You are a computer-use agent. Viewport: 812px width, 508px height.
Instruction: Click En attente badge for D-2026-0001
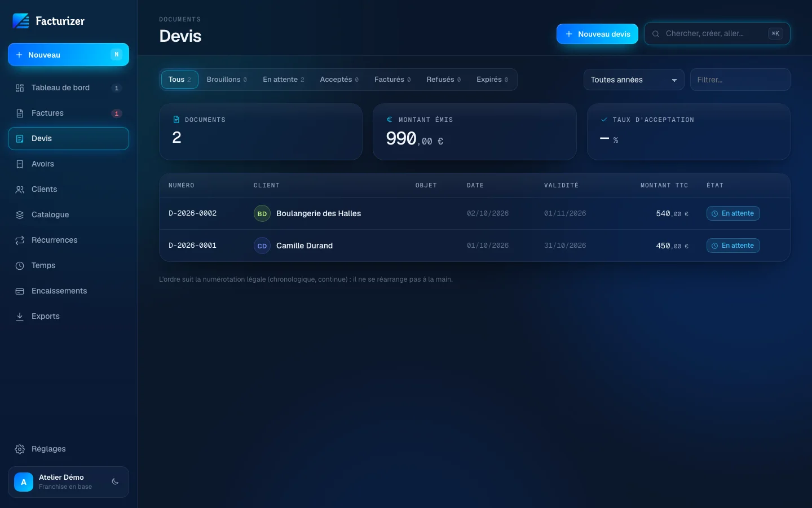(x=733, y=246)
